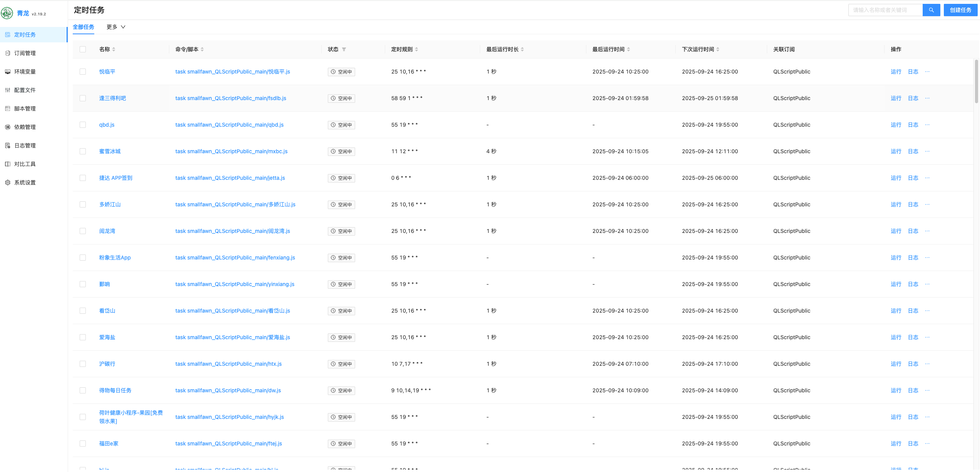The height and width of the screenshot is (472, 980).
Task: Open 脚本管理 in the sidebar
Action: tap(25, 109)
